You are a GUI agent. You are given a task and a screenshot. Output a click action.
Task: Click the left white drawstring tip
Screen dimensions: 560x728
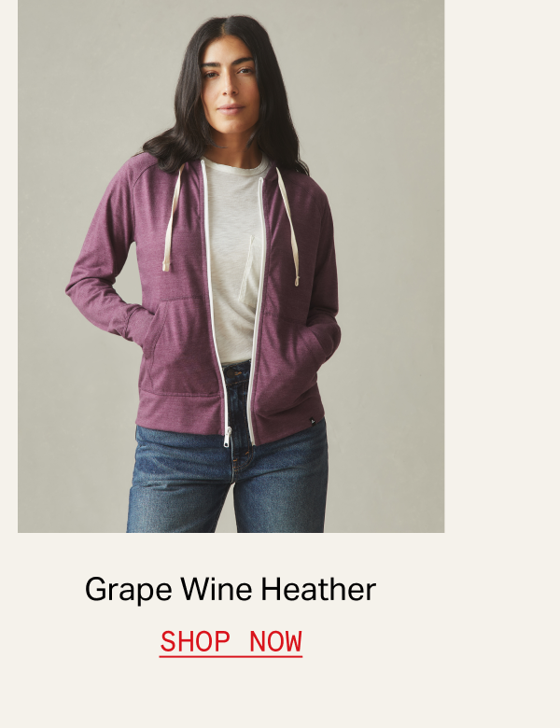pyautogui.click(x=166, y=266)
